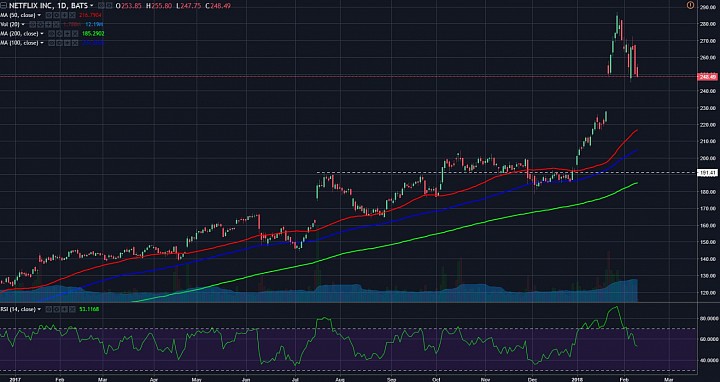The height and width of the screenshot is (382, 720).
Task: Click the close value 248.49 in header
Action: [x=220, y=6]
